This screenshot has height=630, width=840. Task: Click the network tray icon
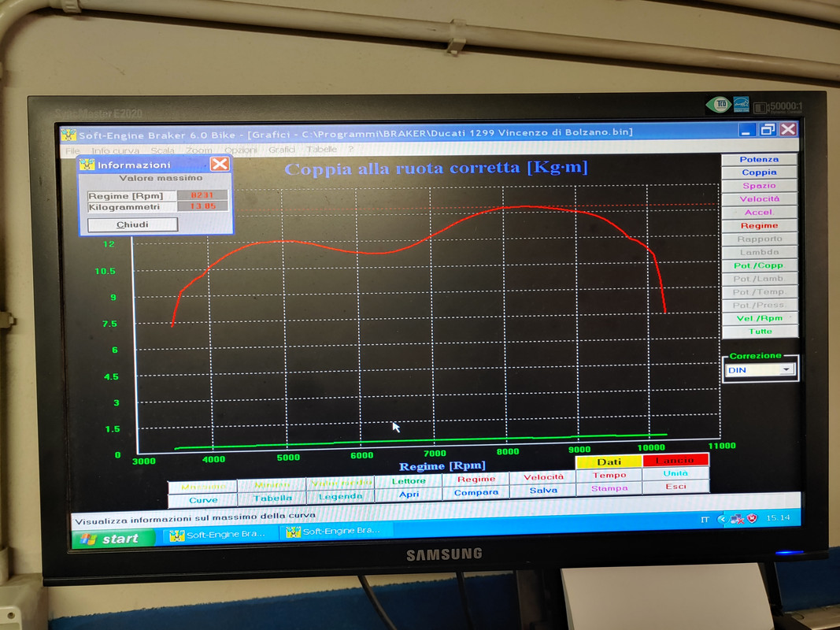[737, 519]
